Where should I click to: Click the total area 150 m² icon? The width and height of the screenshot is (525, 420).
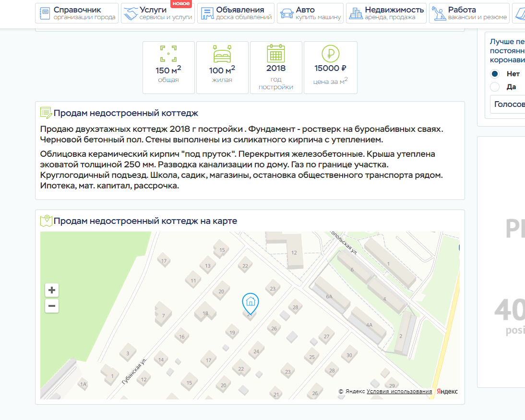pyautogui.click(x=168, y=54)
